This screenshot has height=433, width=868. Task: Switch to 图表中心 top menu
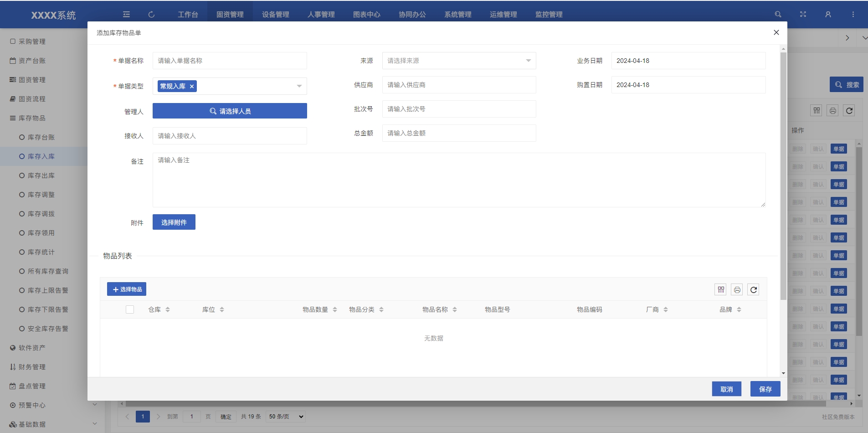click(x=367, y=15)
